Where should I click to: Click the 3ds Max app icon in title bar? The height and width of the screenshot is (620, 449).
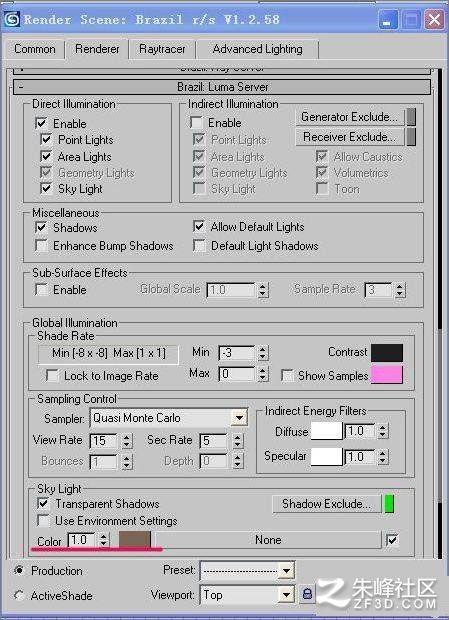pyautogui.click(x=11, y=19)
